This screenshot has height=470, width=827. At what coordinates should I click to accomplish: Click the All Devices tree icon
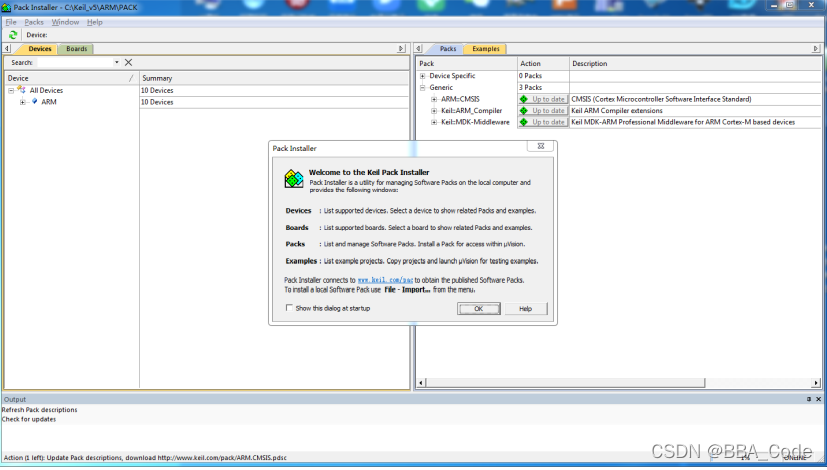tap(22, 90)
